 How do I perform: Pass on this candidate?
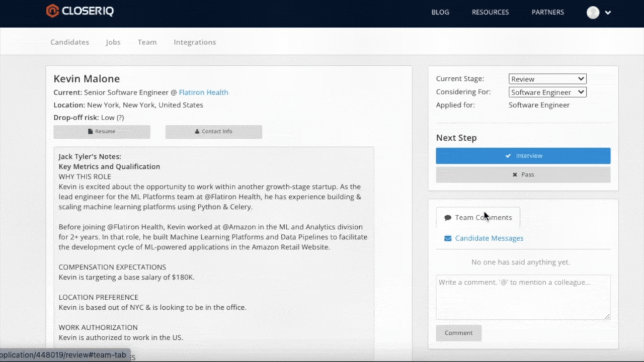(523, 174)
